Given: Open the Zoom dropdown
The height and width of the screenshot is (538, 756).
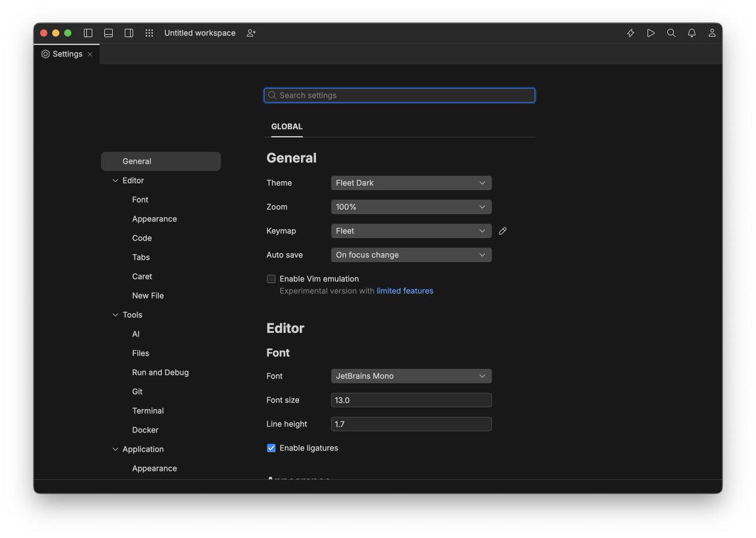Looking at the screenshot, I should [x=411, y=207].
